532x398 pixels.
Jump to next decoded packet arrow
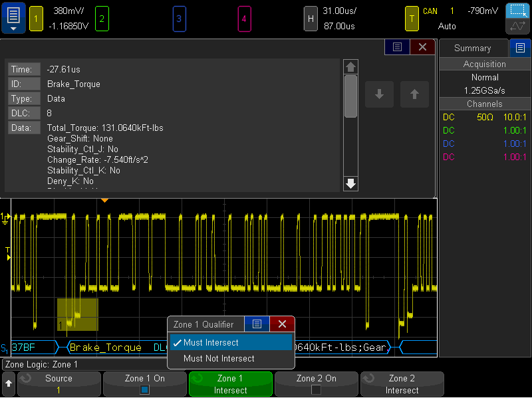tap(379, 94)
